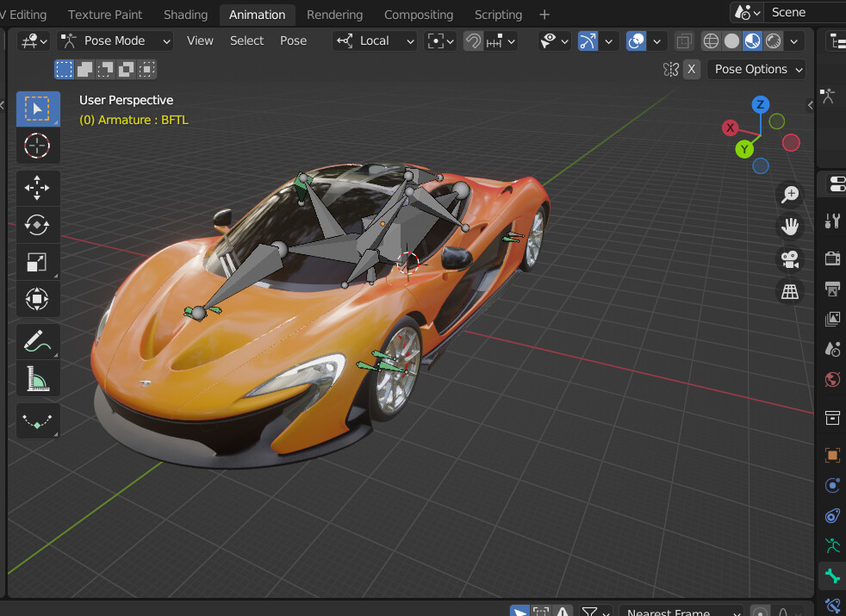Open the Pose Options dropdown
Viewport: 846px width, 616px height.
756,69
